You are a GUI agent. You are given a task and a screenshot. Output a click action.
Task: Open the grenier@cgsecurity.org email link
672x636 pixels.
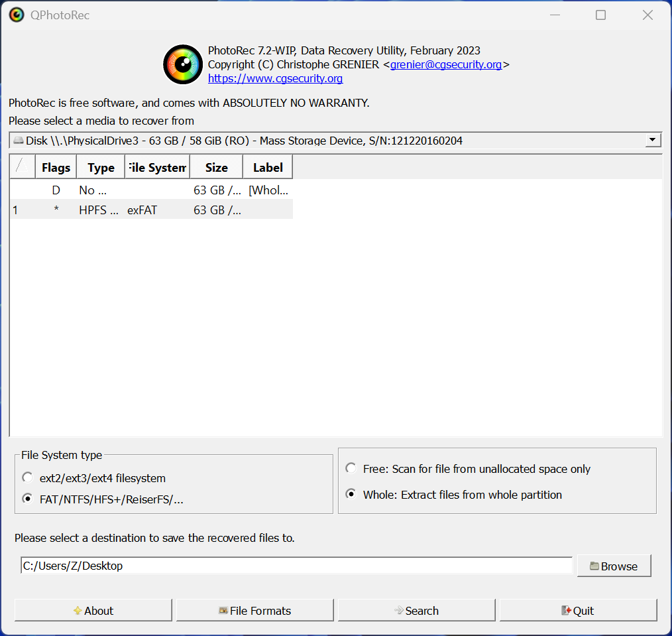(x=446, y=64)
